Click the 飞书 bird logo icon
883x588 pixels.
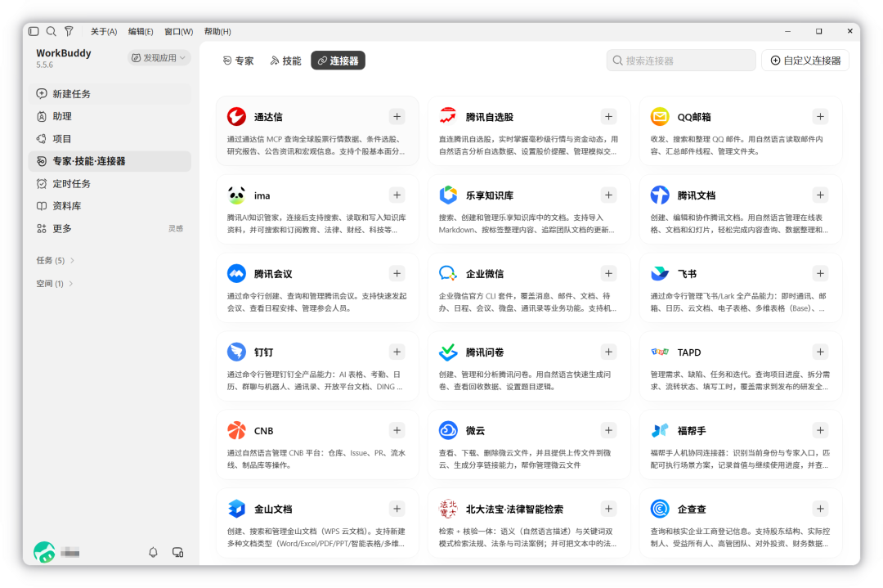click(x=660, y=273)
